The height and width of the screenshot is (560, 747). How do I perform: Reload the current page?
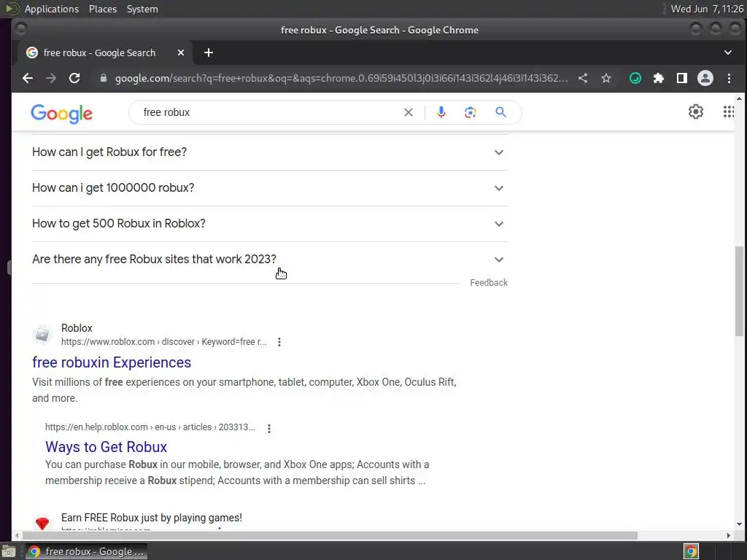[x=74, y=78]
